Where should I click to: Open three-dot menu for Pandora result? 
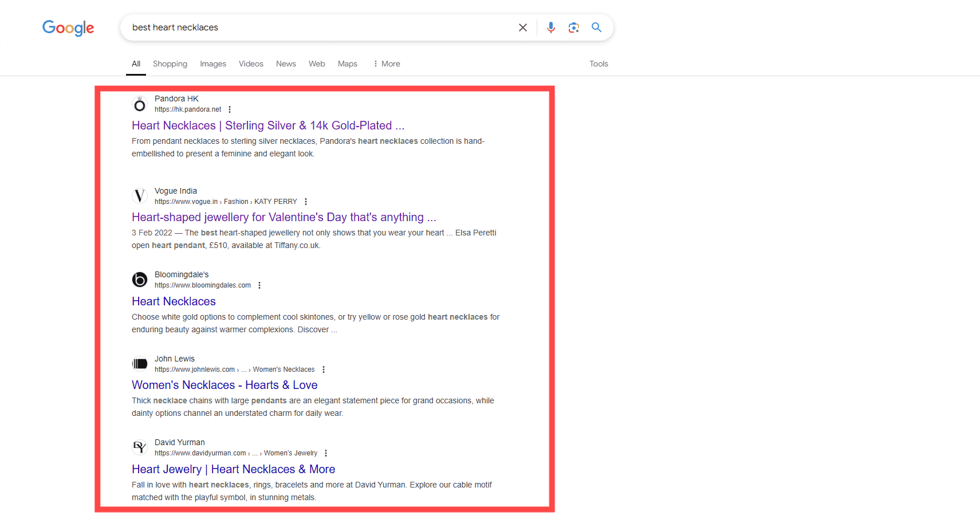(230, 109)
